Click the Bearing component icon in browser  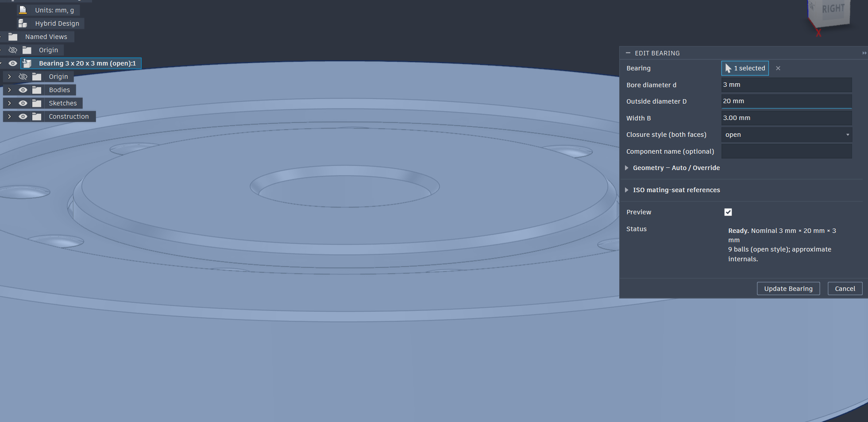point(27,63)
